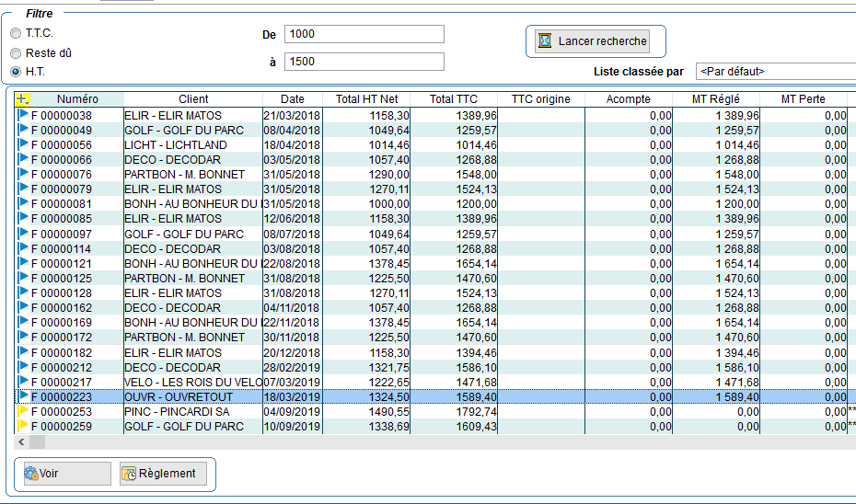Sort by the Date column header
856x504 pixels.
293,99
